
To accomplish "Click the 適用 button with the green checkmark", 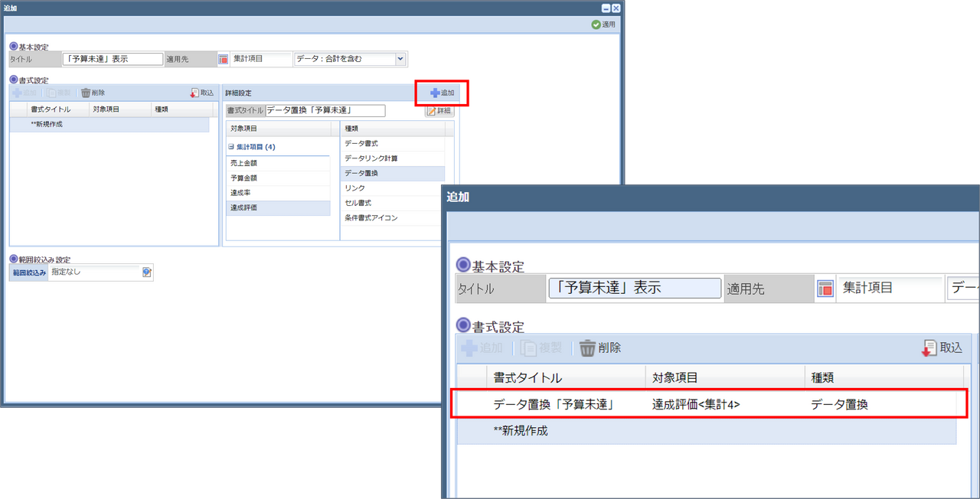I will pos(603,24).
